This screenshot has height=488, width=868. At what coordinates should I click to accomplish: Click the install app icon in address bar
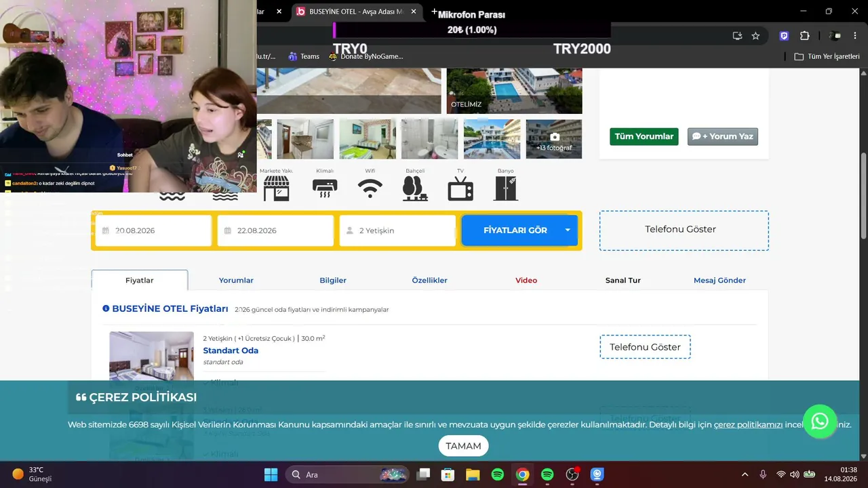[x=737, y=36]
